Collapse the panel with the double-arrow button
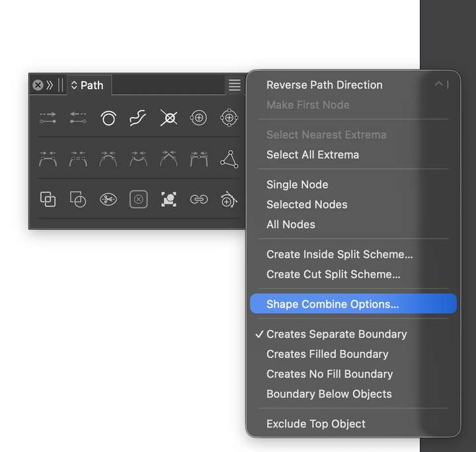Screen dimensions: 476x452 (x=50, y=85)
